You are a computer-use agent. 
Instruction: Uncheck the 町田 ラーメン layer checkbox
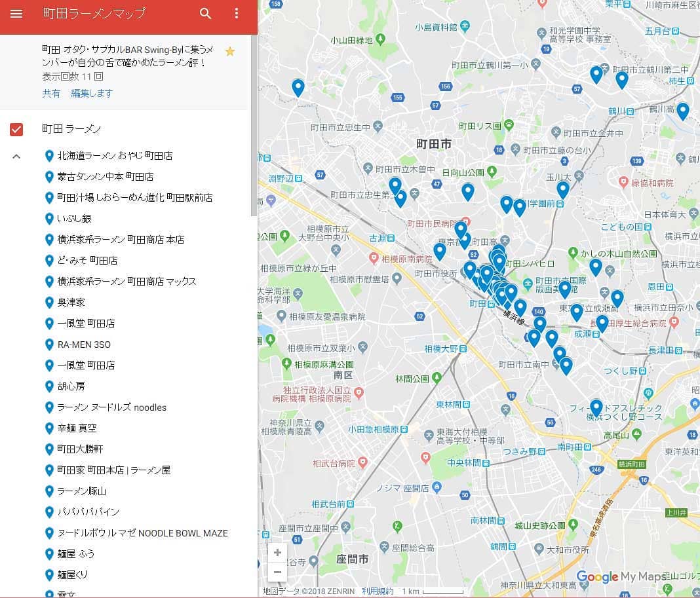[16, 129]
